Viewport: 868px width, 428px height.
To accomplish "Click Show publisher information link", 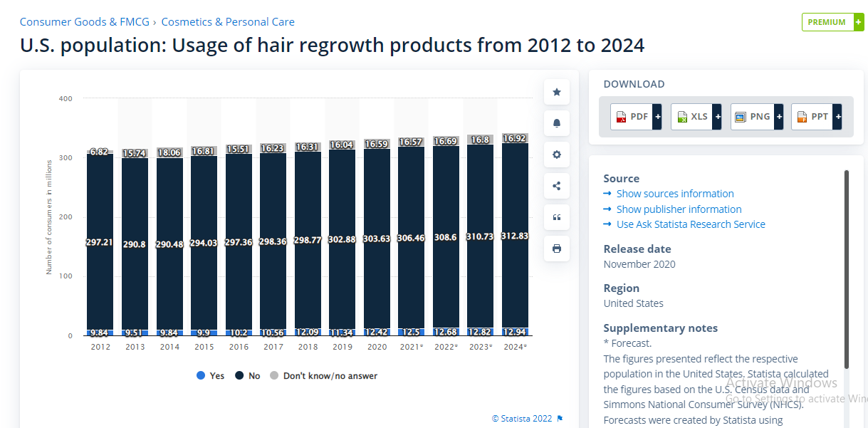I will [679, 209].
